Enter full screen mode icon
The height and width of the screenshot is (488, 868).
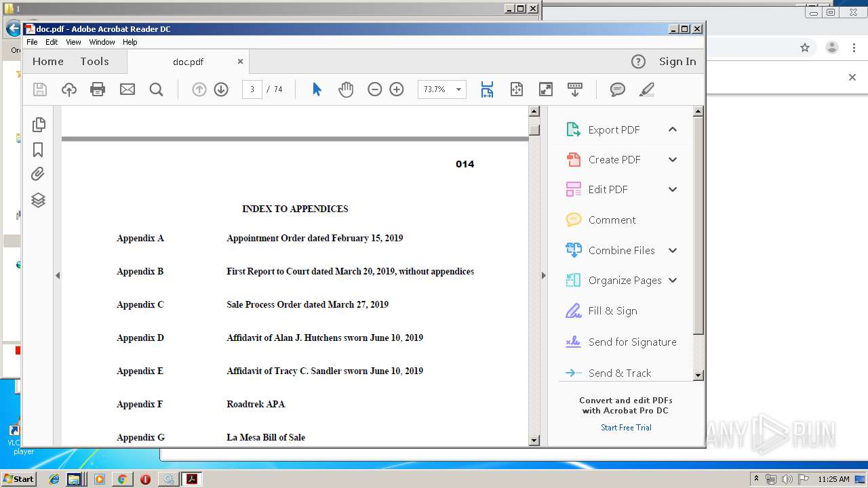pos(546,89)
